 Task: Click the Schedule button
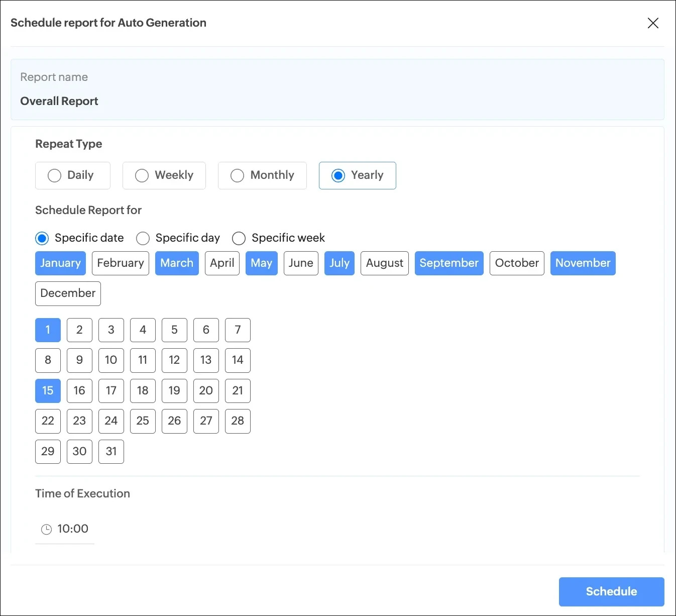[x=611, y=591]
